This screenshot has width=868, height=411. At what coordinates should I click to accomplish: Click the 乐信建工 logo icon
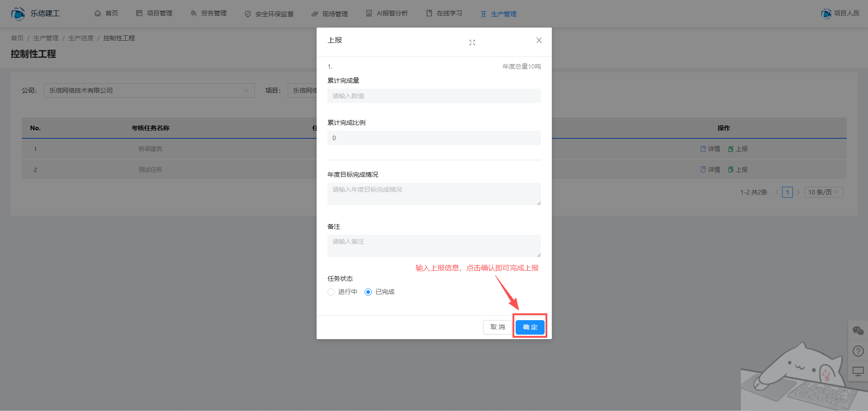[18, 14]
